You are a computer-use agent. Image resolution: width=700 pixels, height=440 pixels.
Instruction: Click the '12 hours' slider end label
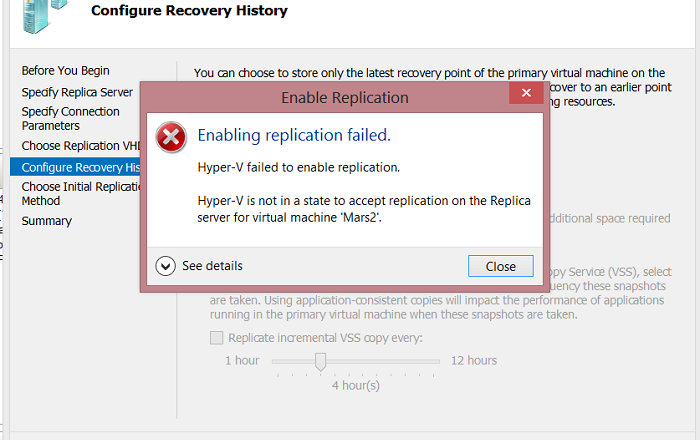coord(473,360)
